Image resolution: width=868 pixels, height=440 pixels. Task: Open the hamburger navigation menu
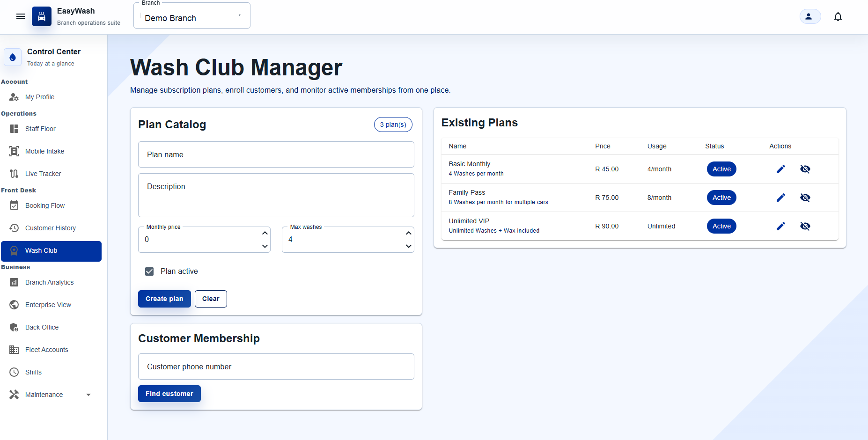point(21,16)
